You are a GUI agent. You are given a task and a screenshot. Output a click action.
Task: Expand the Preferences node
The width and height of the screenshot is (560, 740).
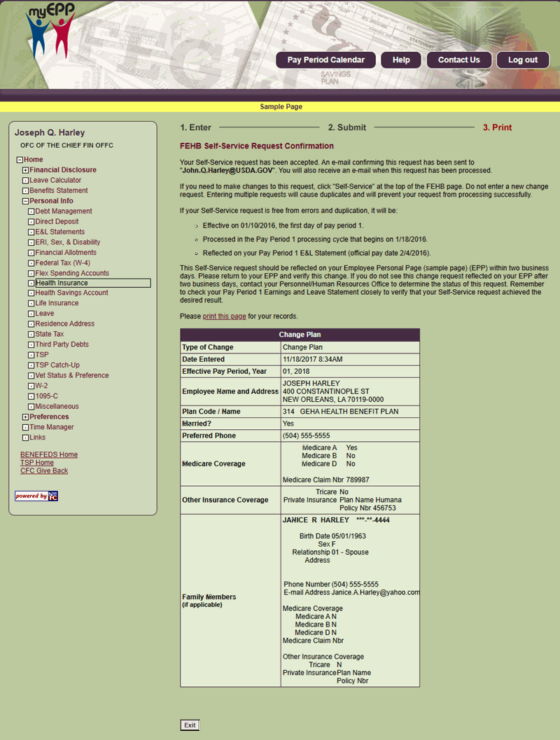pos(25,417)
